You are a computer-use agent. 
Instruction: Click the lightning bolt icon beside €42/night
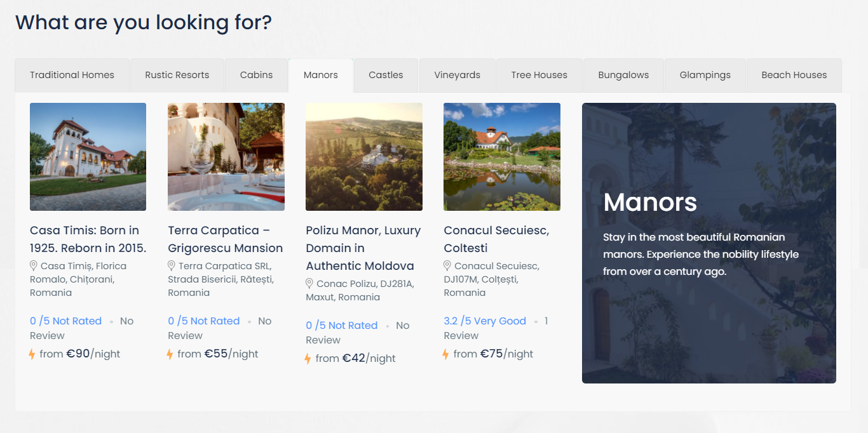point(308,359)
